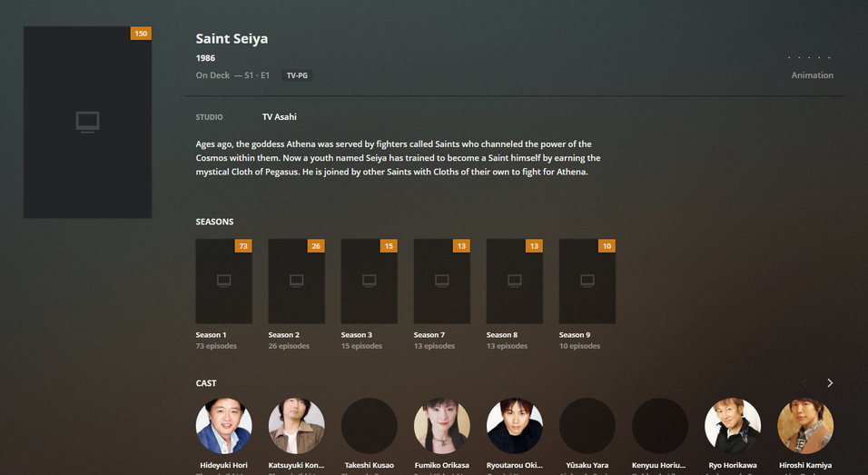Click the 73 unwatched badge on Season 1
This screenshot has width=868, height=475.
tap(243, 246)
